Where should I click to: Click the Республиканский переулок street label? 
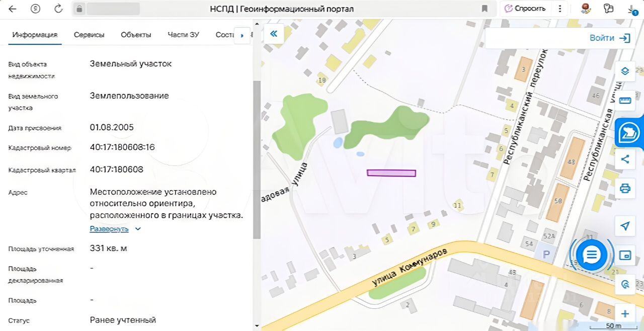(526, 106)
